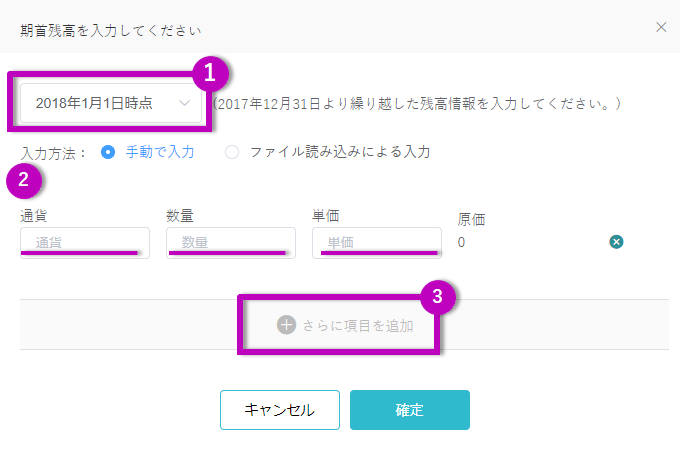Click the 手動で入力 label text
Image resolution: width=680 pixels, height=451 pixels.
point(160,152)
